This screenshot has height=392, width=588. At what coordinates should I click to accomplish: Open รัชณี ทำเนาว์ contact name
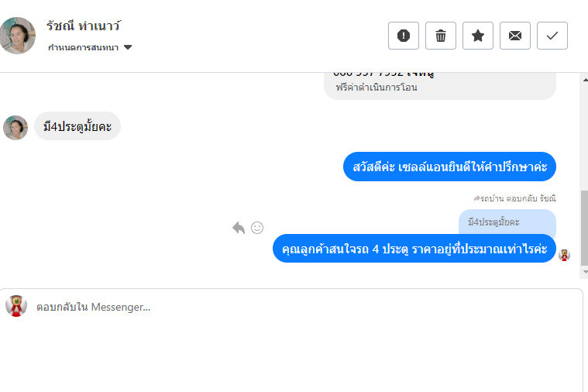tap(84, 26)
